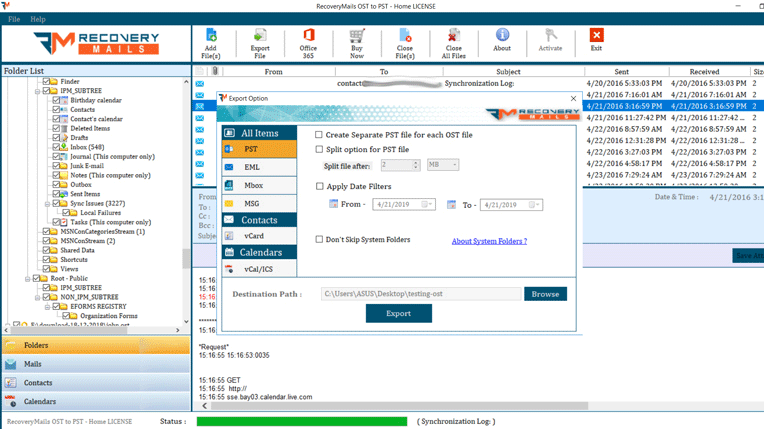Increase the split file size stepper
The image size is (764, 429).
416,162
